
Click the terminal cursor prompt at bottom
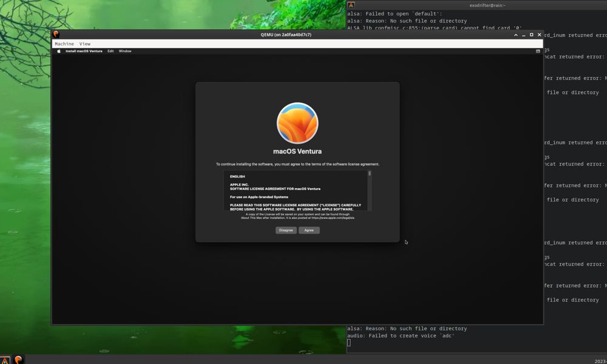pos(349,343)
